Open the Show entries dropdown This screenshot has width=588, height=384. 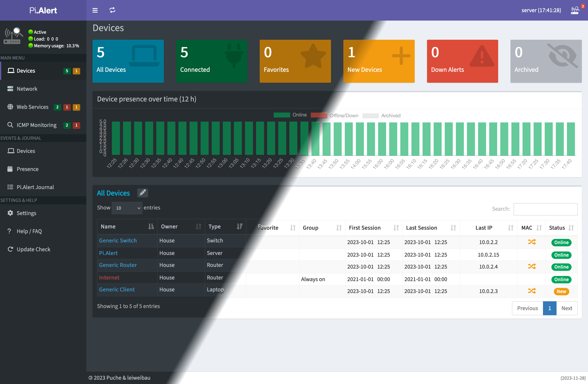(127, 208)
